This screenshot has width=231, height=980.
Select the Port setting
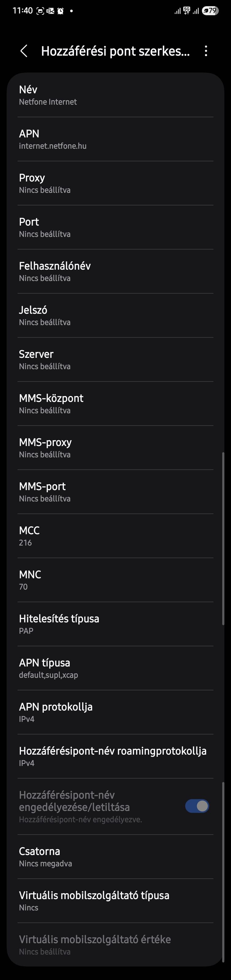click(115, 227)
